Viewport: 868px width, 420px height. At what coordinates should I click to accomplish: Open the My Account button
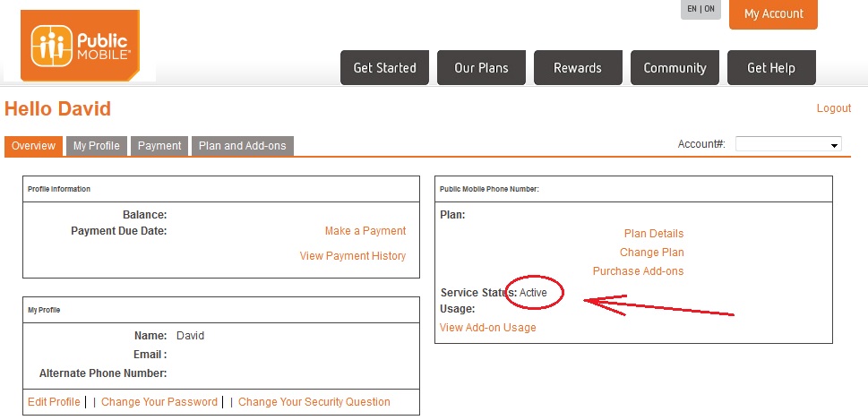[773, 14]
